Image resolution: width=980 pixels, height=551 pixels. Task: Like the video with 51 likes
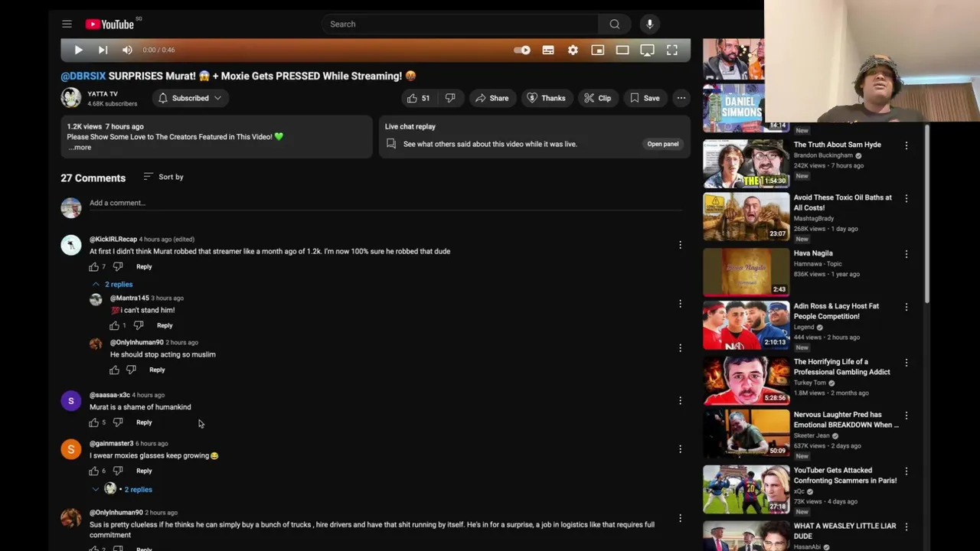418,98
